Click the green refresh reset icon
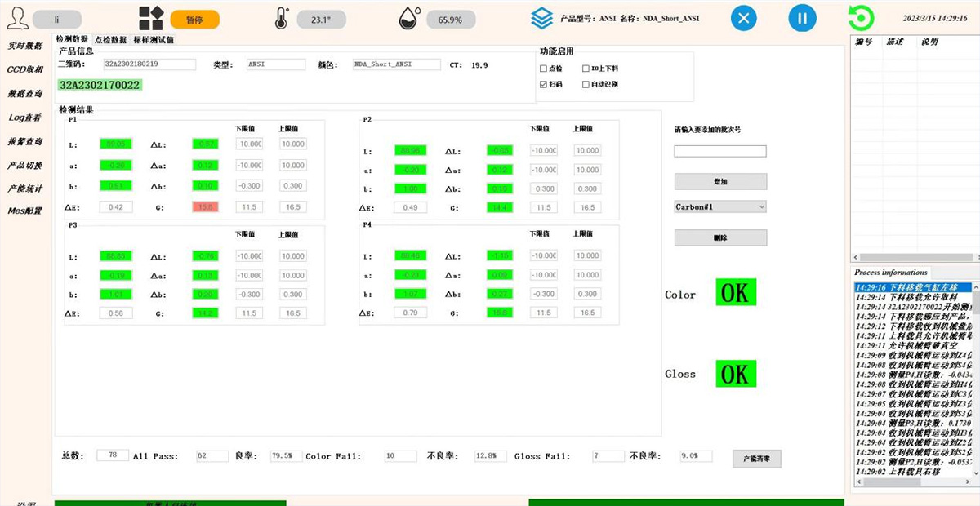 [860, 18]
